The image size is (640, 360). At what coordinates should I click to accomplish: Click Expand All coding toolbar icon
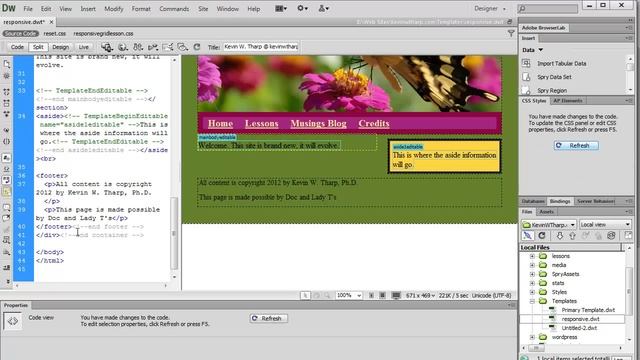[x=7, y=114]
